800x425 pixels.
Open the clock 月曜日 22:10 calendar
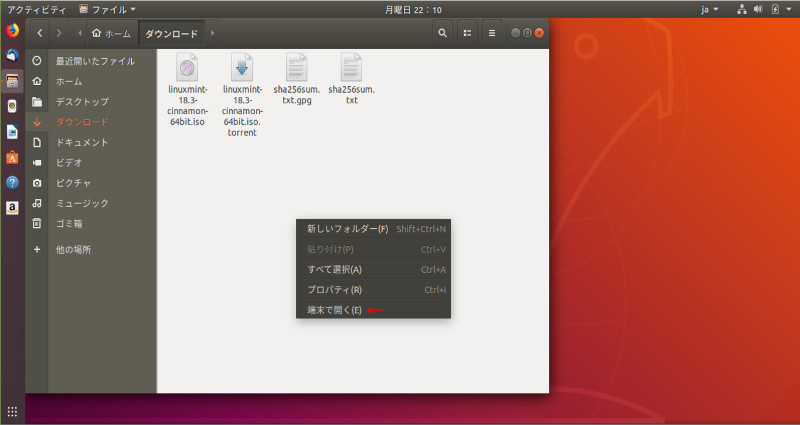coord(413,10)
